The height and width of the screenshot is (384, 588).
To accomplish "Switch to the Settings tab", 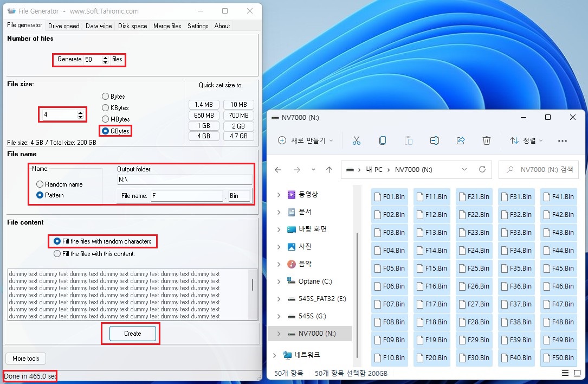I will coord(198,26).
